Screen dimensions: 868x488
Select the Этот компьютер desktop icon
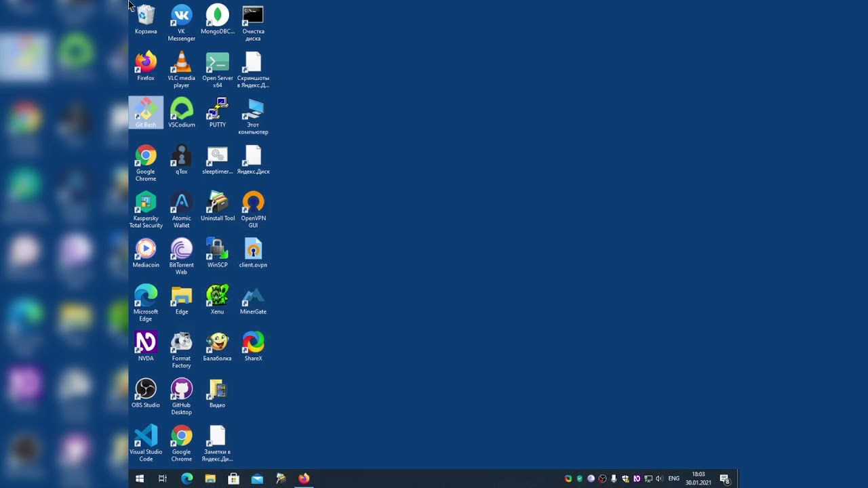point(253,117)
